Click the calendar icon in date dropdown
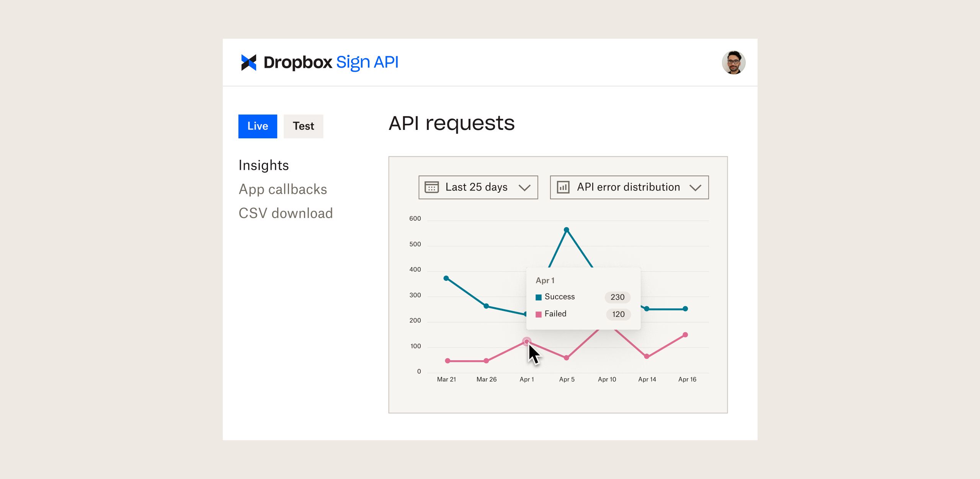This screenshot has height=479, width=980. (x=431, y=187)
